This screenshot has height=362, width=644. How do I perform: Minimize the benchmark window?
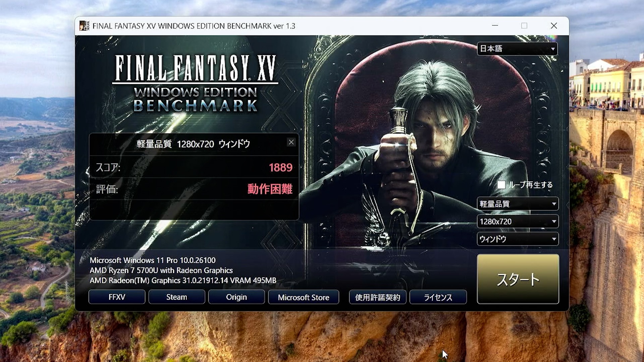[x=495, y=26]
